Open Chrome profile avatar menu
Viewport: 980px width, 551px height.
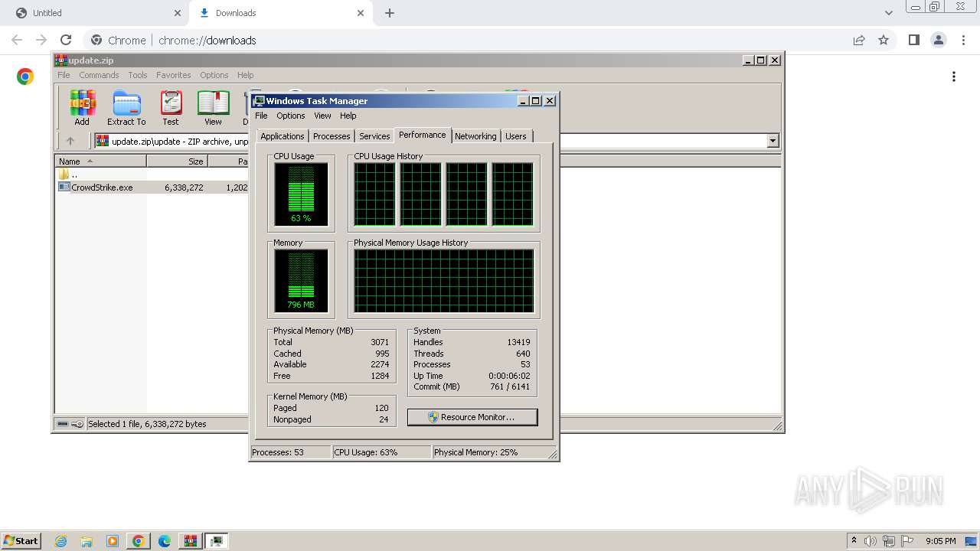coord(939,40)
